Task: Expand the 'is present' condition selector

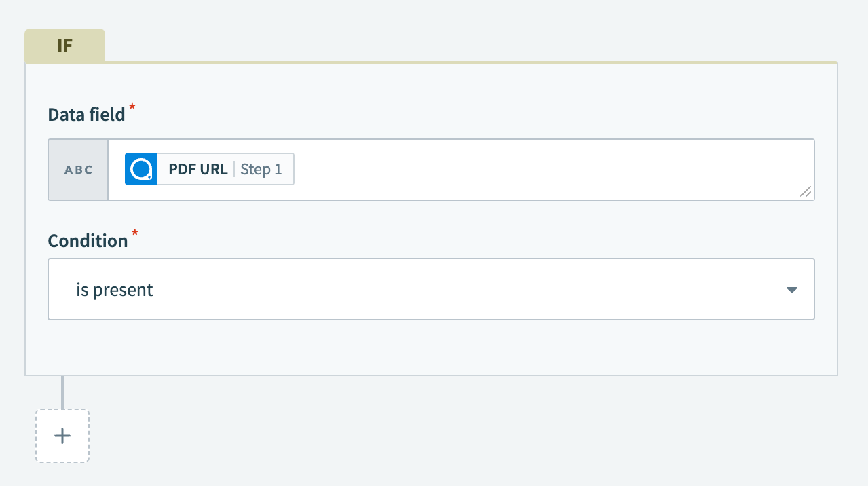Action: [431, 289]
